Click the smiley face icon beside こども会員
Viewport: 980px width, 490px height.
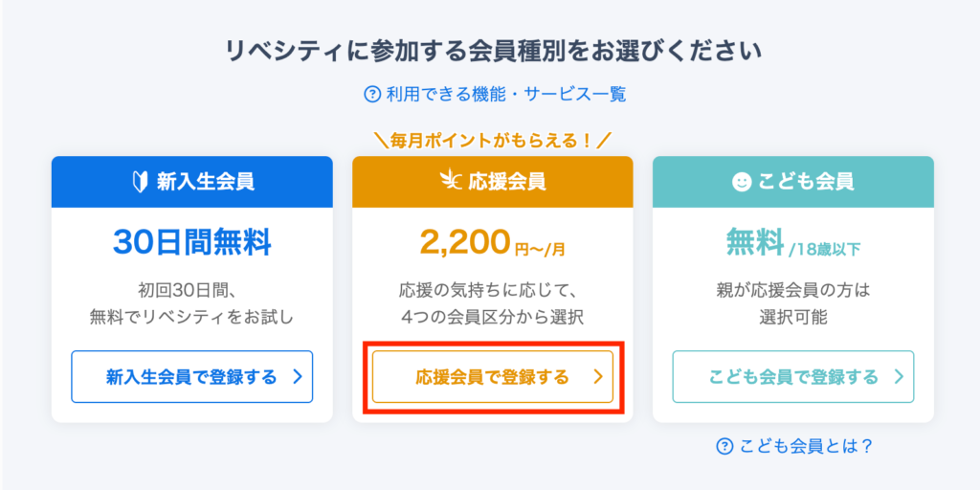741,182
